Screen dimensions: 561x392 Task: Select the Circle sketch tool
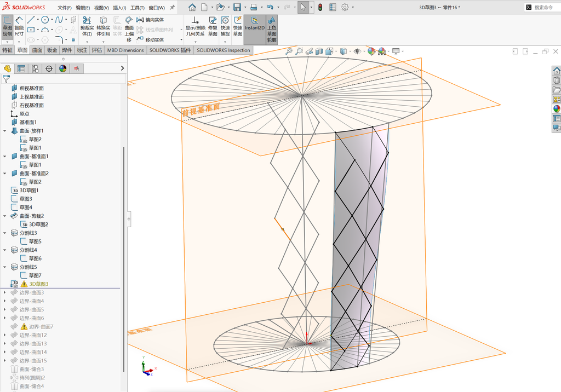click(x=45, y=20)
